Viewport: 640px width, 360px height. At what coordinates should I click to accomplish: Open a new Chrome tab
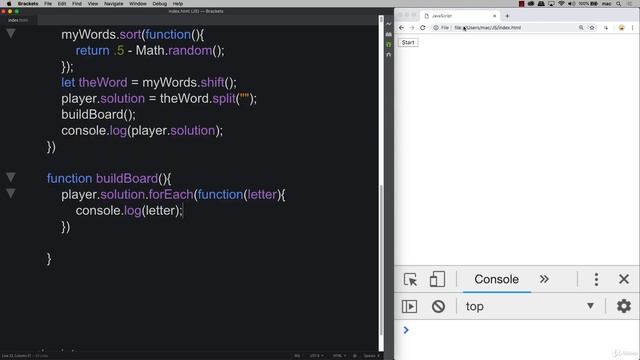click(507, 16)
